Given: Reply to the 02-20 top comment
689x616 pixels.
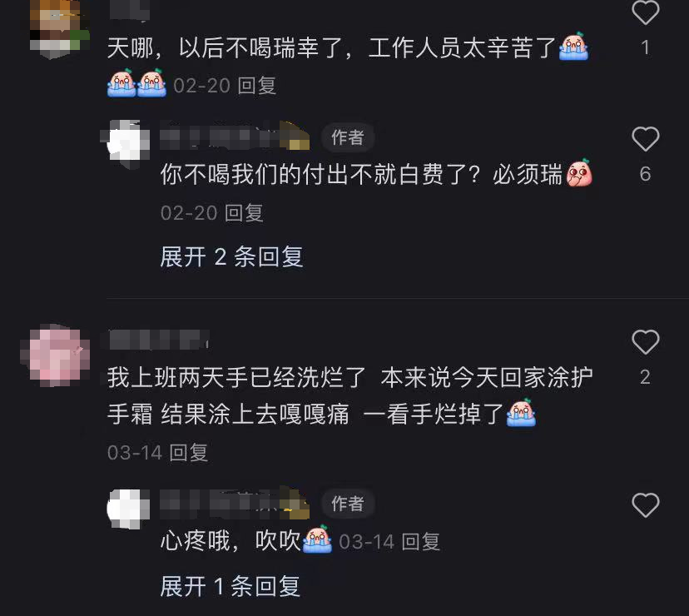Looking at the screenshot, I should coord(257,86).
